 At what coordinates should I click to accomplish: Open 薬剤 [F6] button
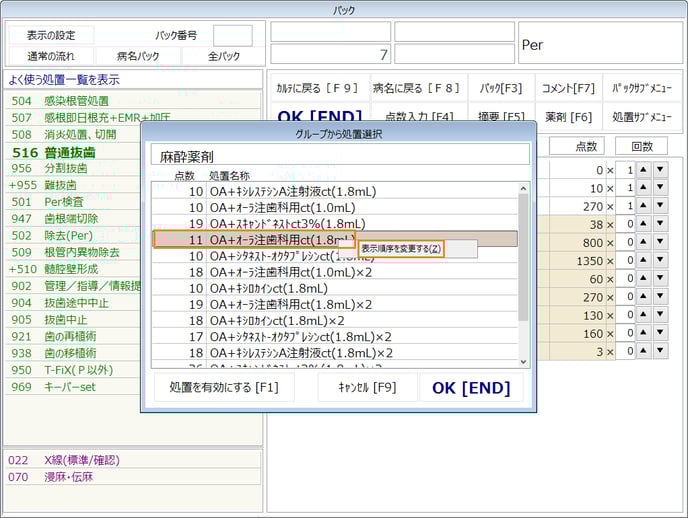[x=568, y=116]
